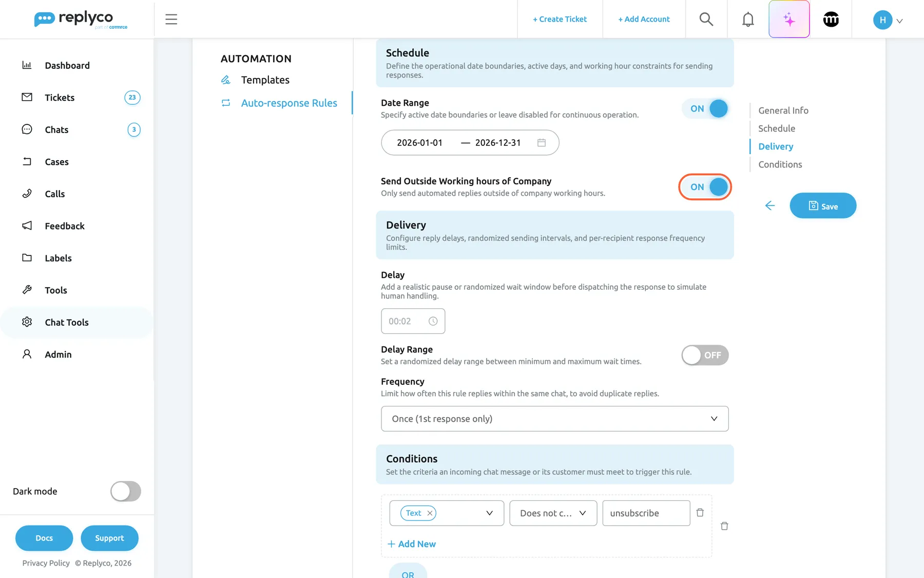Jump to Conditions section in side nav

point(780,164)
